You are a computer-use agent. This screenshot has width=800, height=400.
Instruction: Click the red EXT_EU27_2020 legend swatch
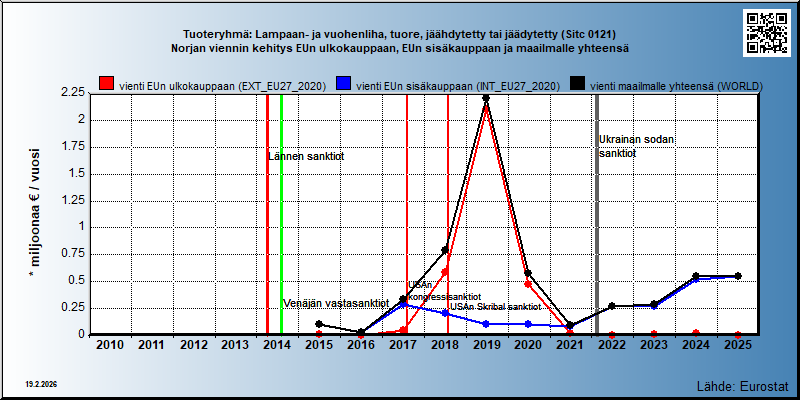[107, 85]
